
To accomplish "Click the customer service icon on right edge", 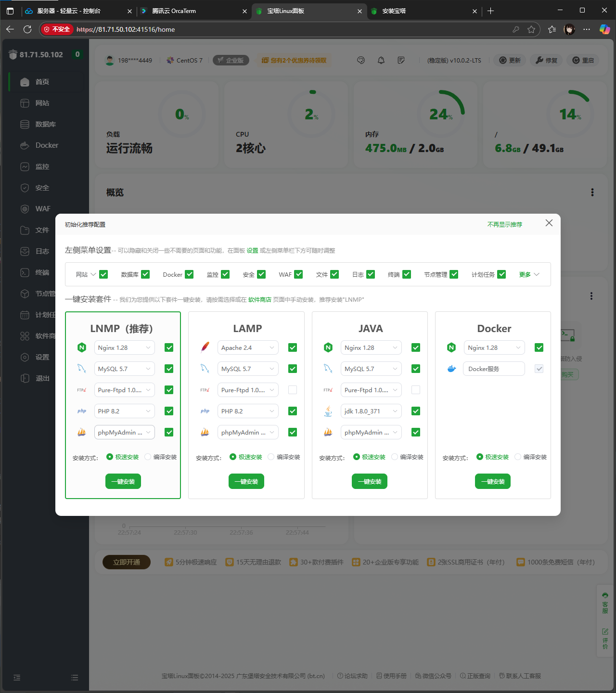I will [x=605, y=603].
